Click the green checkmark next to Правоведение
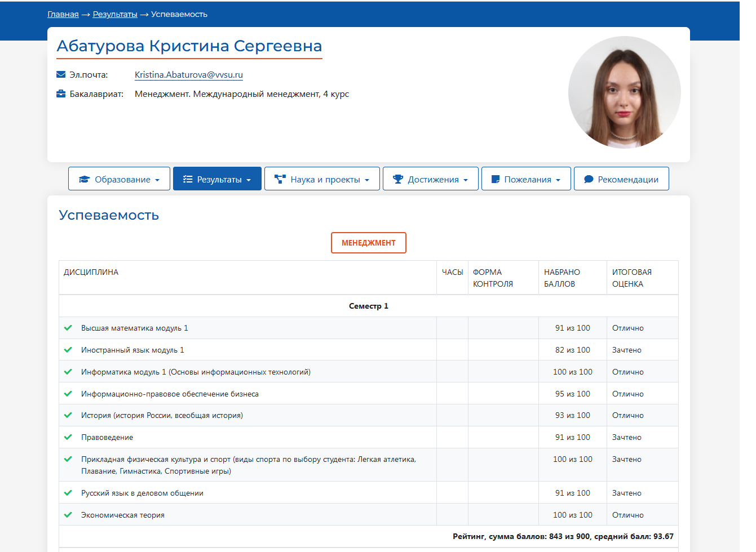The image size is (756, 552). [68, 437]
